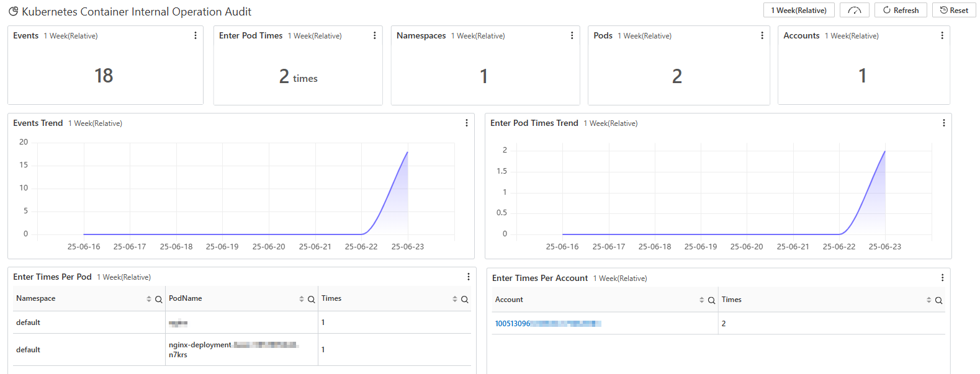The height and width of the screenshot is (374, 980).
Task: Sort the Account column
Action: 702,300
